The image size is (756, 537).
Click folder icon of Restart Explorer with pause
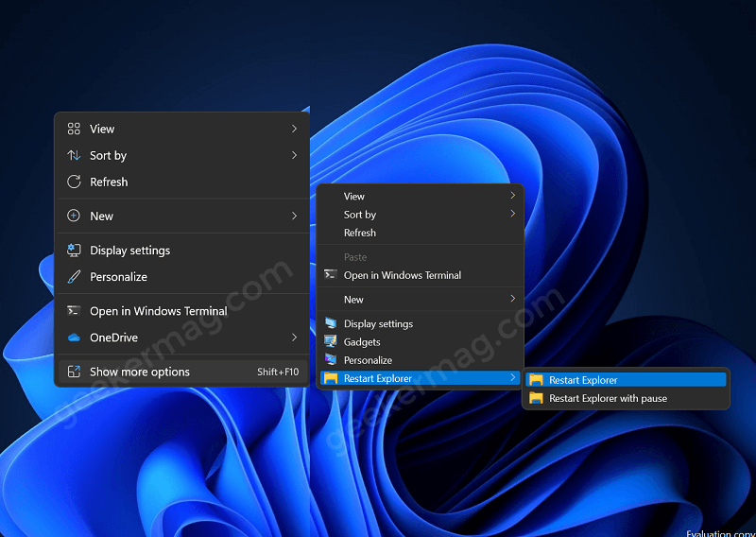pos(536,398)
